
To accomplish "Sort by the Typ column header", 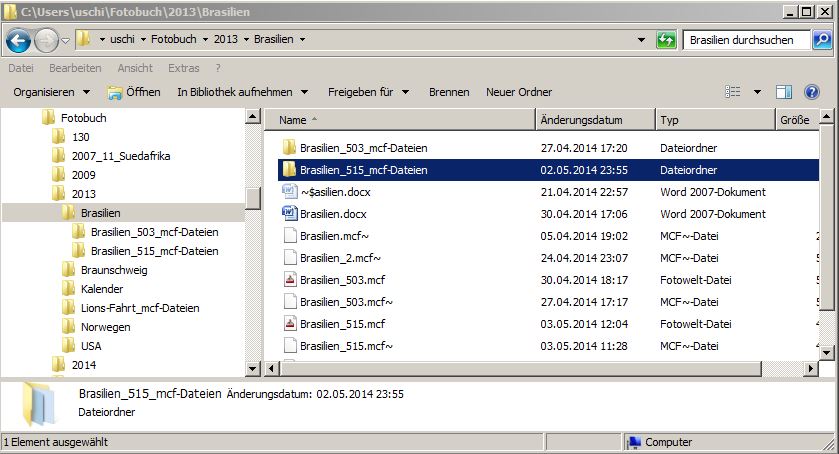I will coord(715,120).
